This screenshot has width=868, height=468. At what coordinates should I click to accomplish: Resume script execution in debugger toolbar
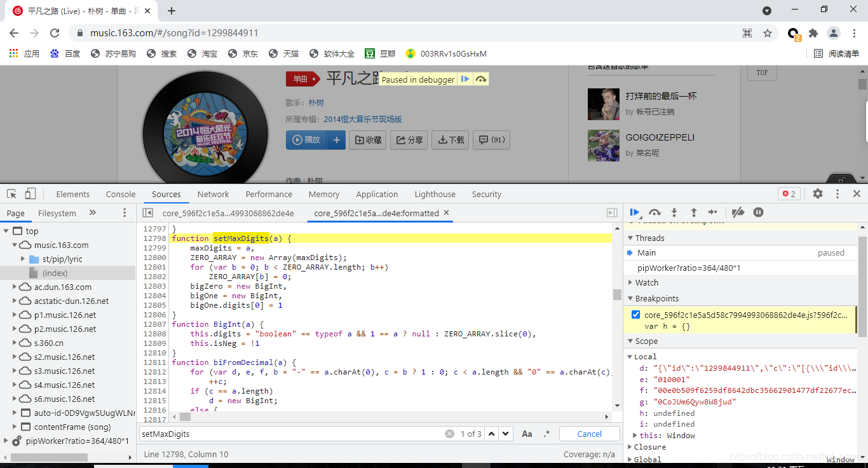[x=635, y=212]
